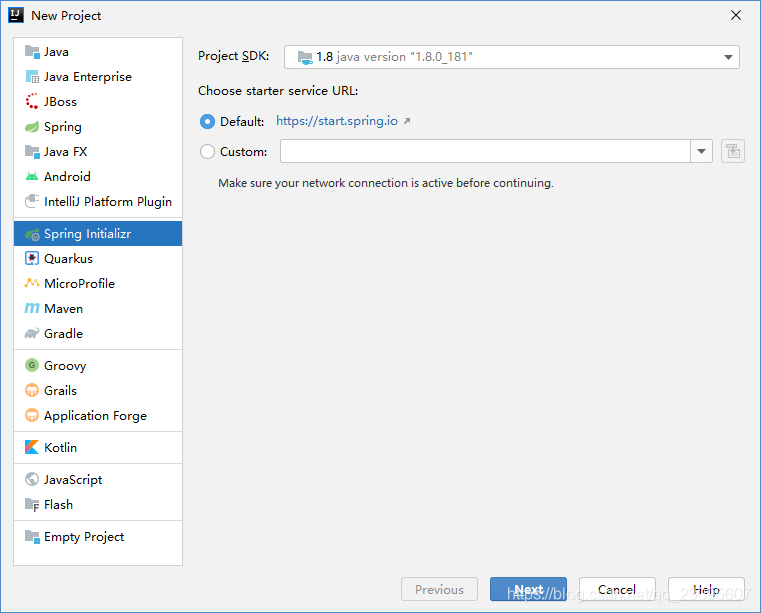
Task: Click the Groovy green G icon
Action: [x=32, y=365]
